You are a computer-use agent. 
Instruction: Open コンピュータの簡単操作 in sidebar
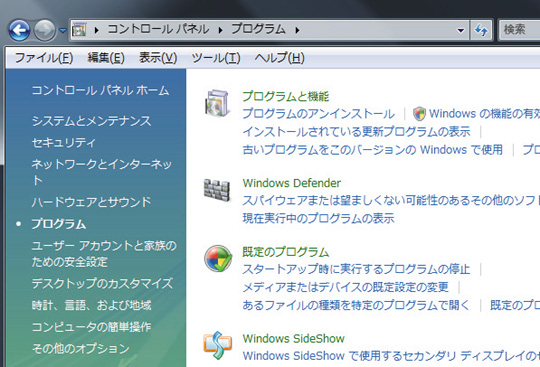(x=91, y=327)
